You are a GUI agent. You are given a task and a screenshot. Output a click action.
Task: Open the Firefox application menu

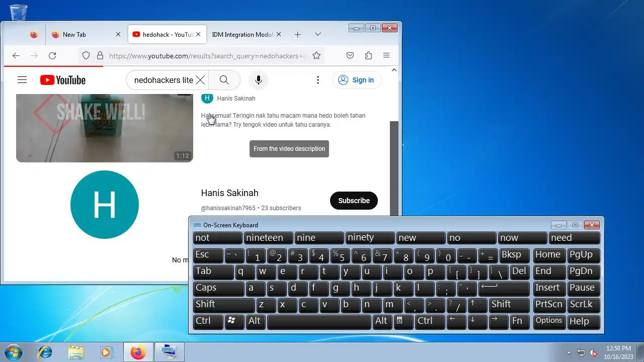[x=386, y=56]
